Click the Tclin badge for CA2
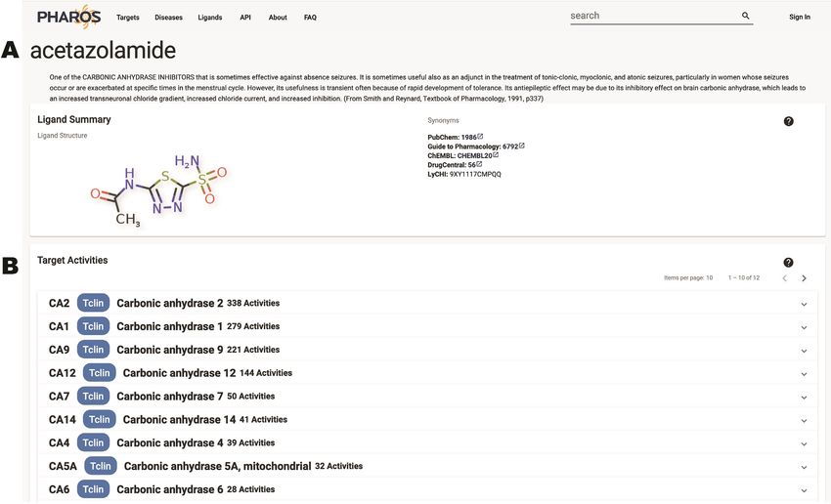831x504 pixels. click(93, 303)
